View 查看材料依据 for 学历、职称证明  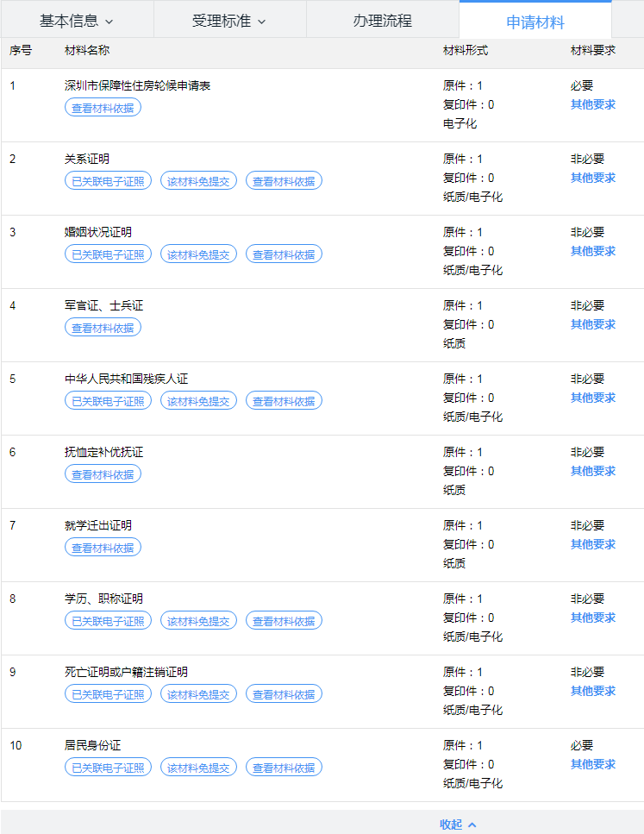pos(284,622)
